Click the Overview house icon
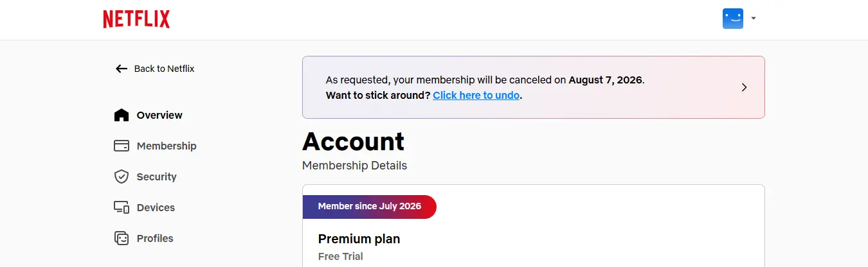 122,115
